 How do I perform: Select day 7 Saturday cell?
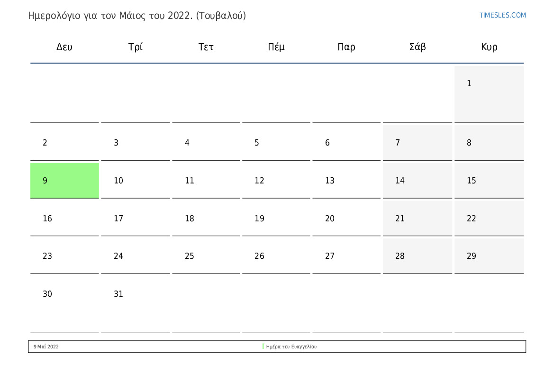point(417,143)
